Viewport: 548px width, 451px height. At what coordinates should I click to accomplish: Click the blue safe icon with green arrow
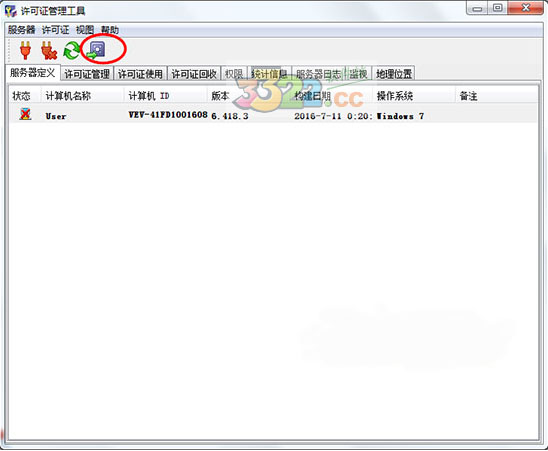click(x=96, y=50)
